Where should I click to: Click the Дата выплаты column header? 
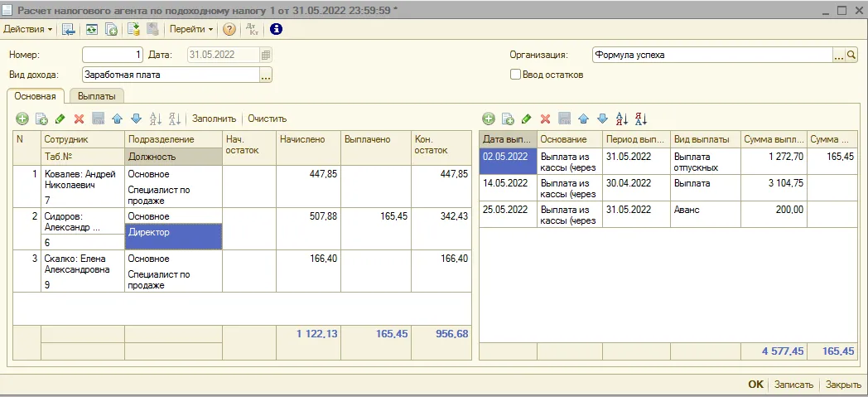508,139
